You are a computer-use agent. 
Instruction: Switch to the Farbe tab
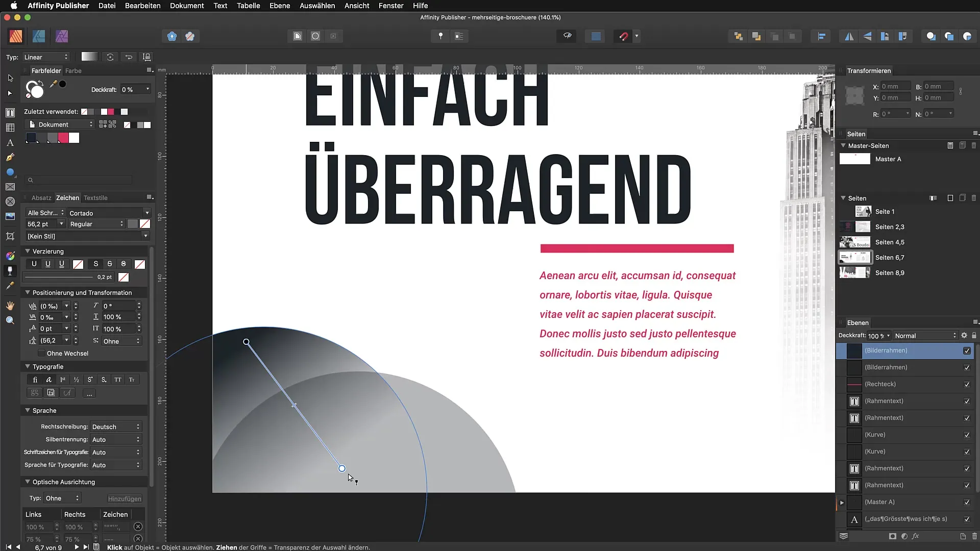click(73, 71)
